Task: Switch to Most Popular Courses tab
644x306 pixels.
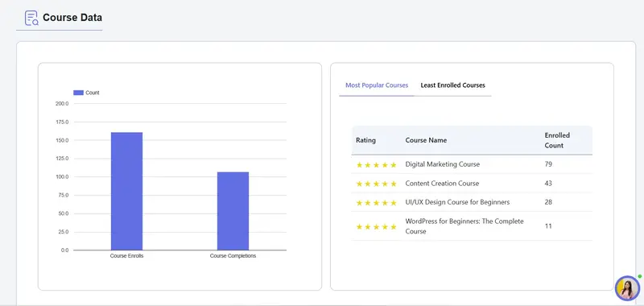Action: coord(377,85)
